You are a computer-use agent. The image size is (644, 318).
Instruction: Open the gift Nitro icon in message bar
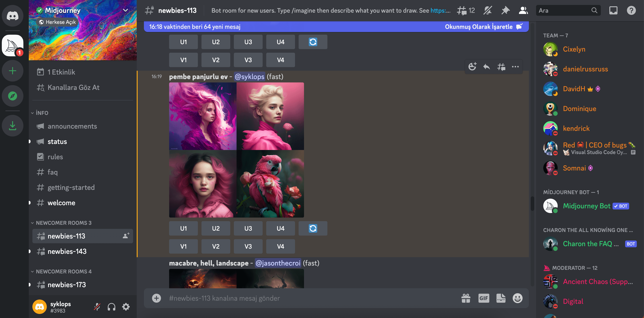point(466,298)
